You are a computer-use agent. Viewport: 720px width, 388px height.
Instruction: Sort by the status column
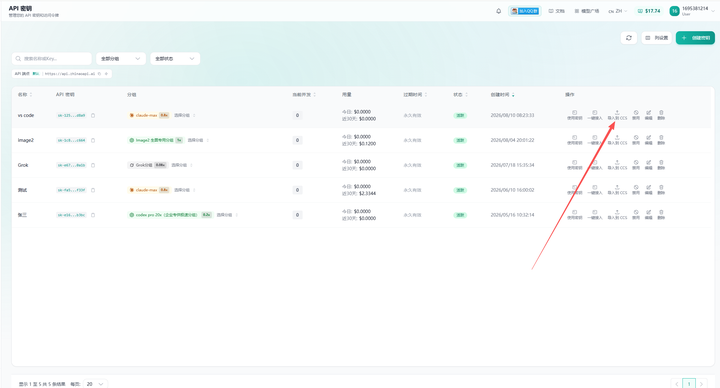click(461, 95)
